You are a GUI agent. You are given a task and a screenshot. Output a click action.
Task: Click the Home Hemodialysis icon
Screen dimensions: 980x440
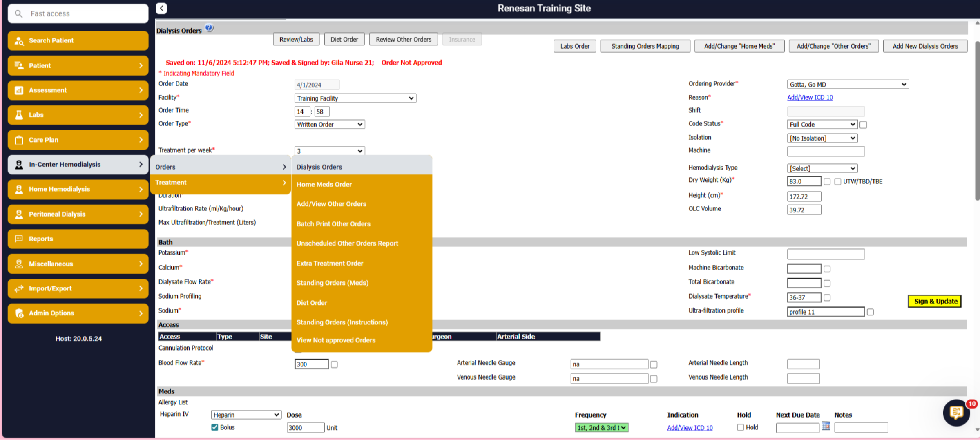tap(19, 189)
